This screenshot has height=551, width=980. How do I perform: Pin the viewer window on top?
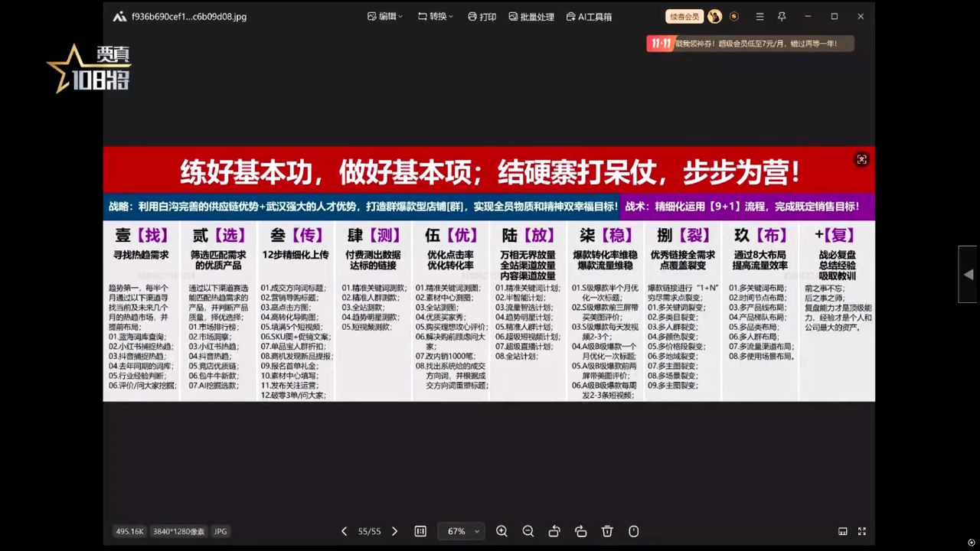(x=782, y=16)
